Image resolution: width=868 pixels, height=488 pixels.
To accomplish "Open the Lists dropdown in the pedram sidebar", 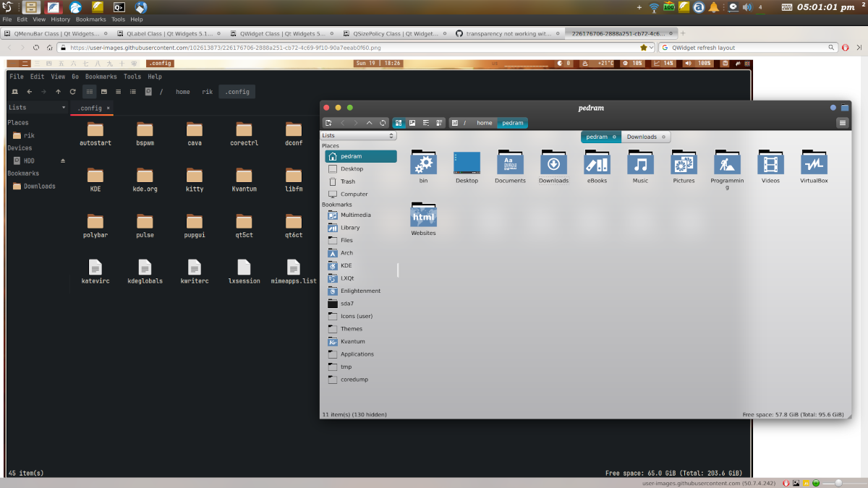I will click(358, 135).
